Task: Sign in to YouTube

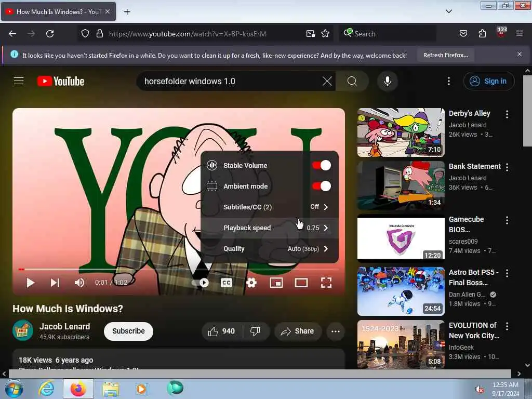Action: click(x=488, y=81)
